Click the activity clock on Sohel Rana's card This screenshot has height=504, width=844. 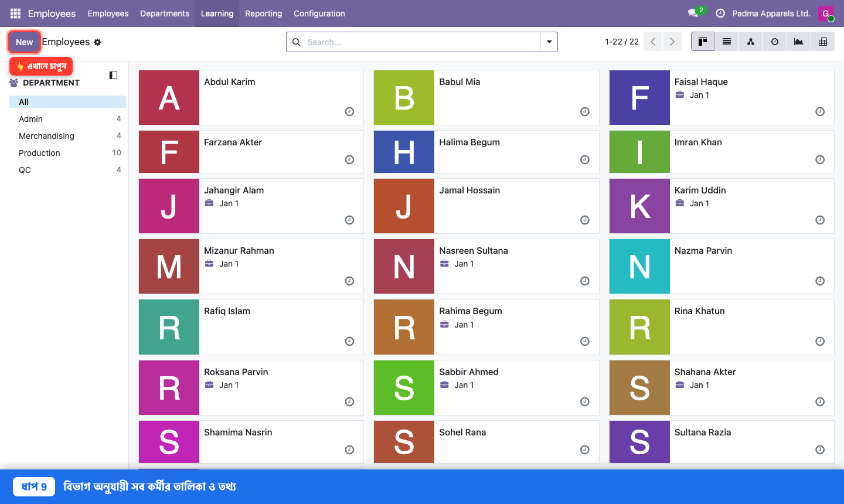pos(585,449)
